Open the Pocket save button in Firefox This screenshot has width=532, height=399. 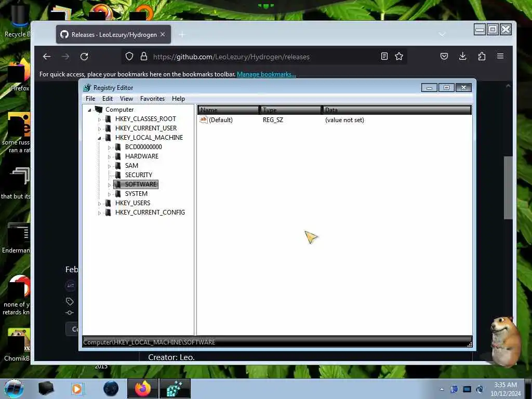click(444, 56)
